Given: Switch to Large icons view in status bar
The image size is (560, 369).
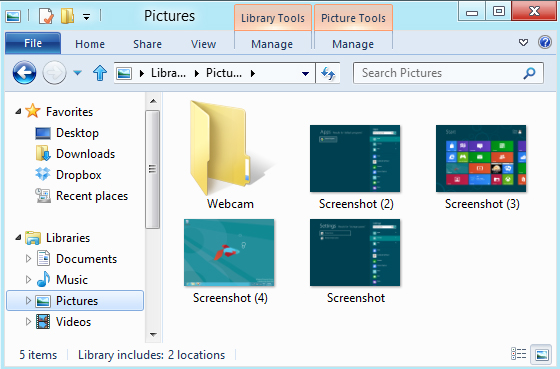Looking at the screenshot, I should point(541,354).
